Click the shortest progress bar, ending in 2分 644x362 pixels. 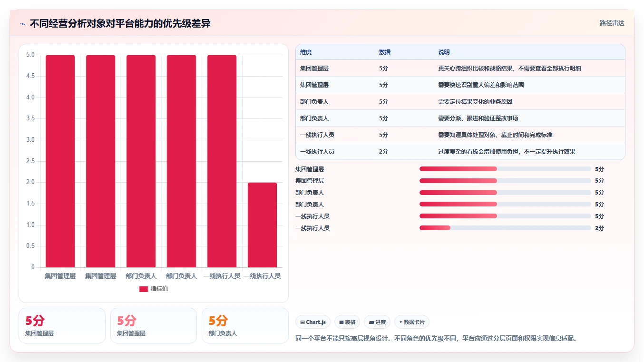click(505, 228)
